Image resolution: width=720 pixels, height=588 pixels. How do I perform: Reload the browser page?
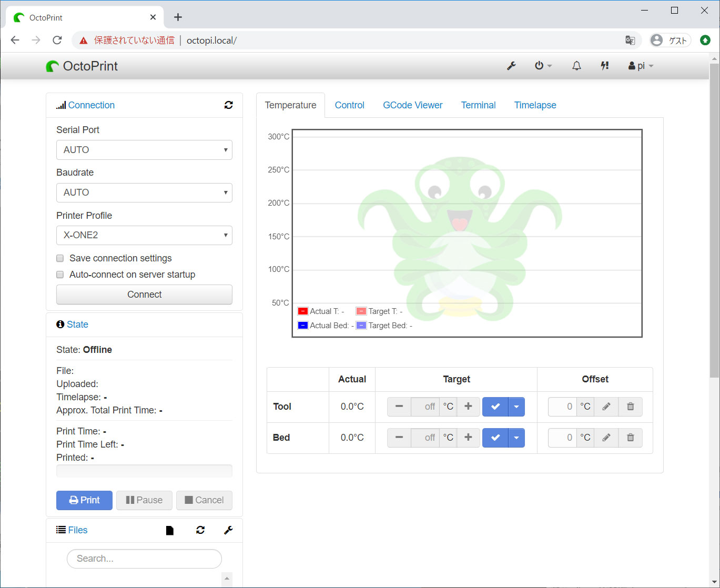(x=57, y=40)
